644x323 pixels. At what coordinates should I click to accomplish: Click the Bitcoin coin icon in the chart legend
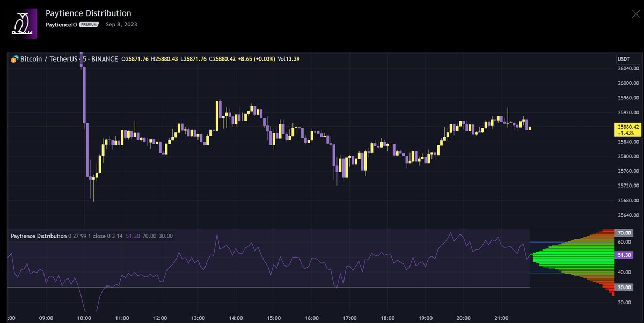(x=13, y=59)
